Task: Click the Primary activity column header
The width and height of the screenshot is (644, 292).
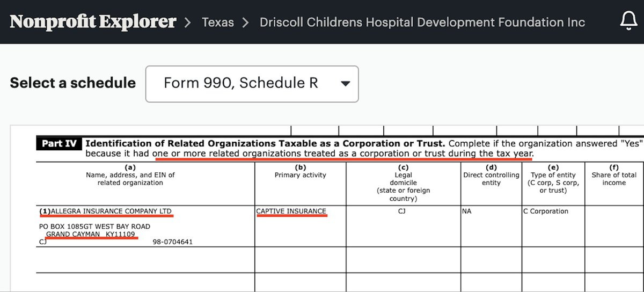Action: (301, 175)
